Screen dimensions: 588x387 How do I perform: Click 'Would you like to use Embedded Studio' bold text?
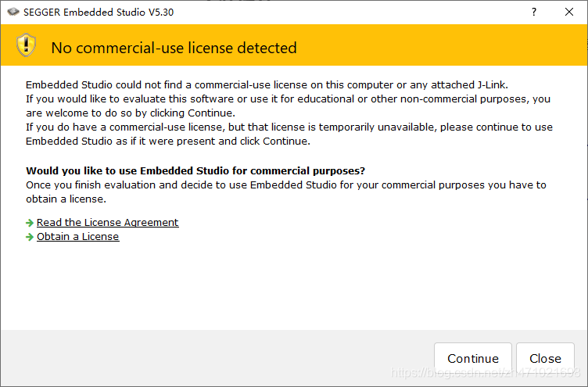pyautogui.click(x=195, y=170)
